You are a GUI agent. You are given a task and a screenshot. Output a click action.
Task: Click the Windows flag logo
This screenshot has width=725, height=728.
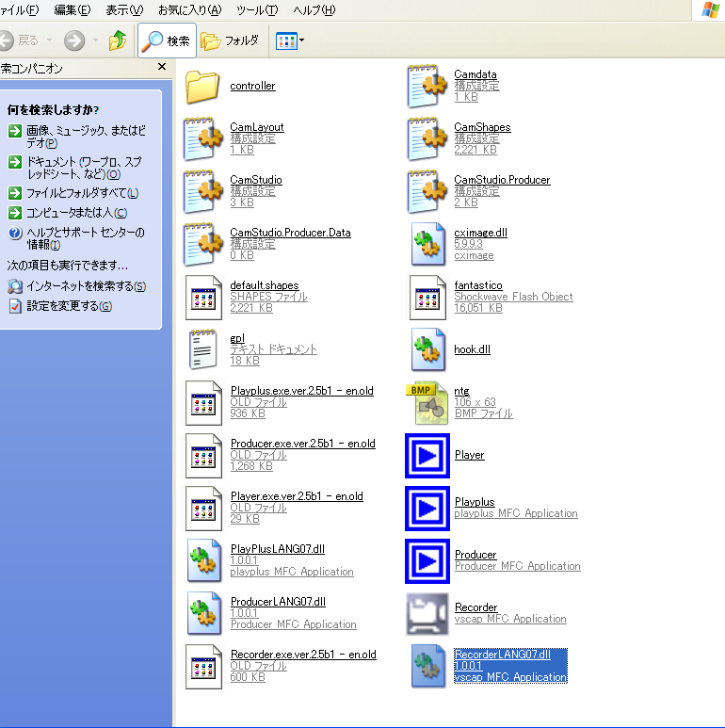[710, 10]
